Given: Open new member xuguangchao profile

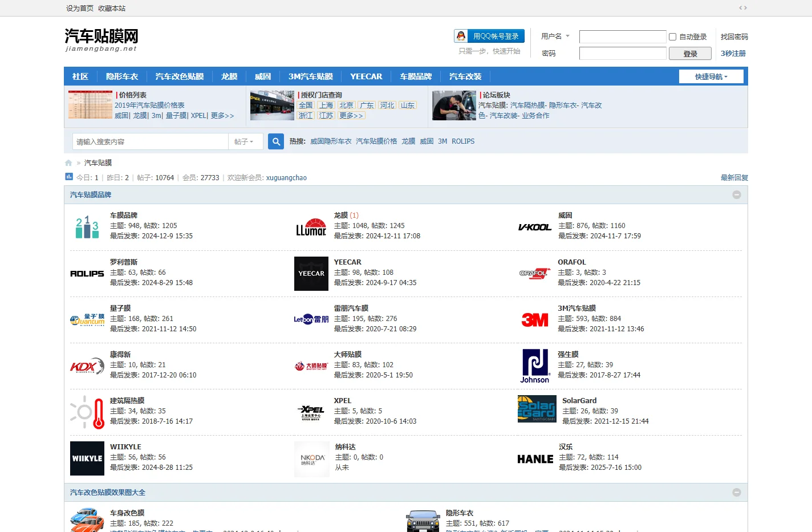Looking at the screenshot, I should pyautogui.click(x=286, y=177).
